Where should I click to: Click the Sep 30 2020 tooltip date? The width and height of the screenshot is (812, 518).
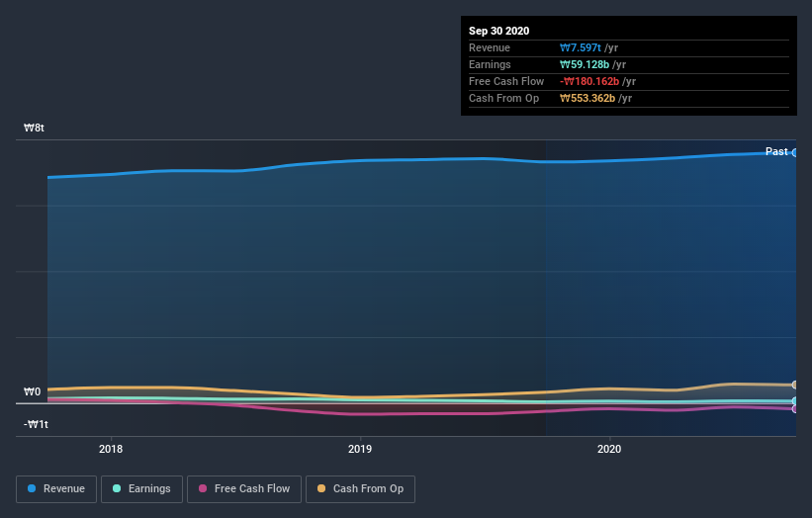pos(499,31)
